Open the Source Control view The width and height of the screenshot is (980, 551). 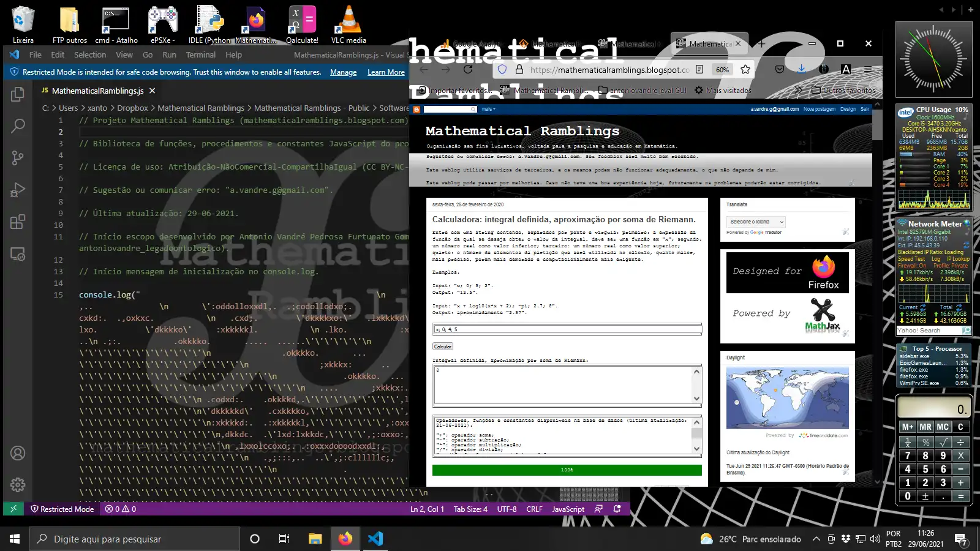18,158
